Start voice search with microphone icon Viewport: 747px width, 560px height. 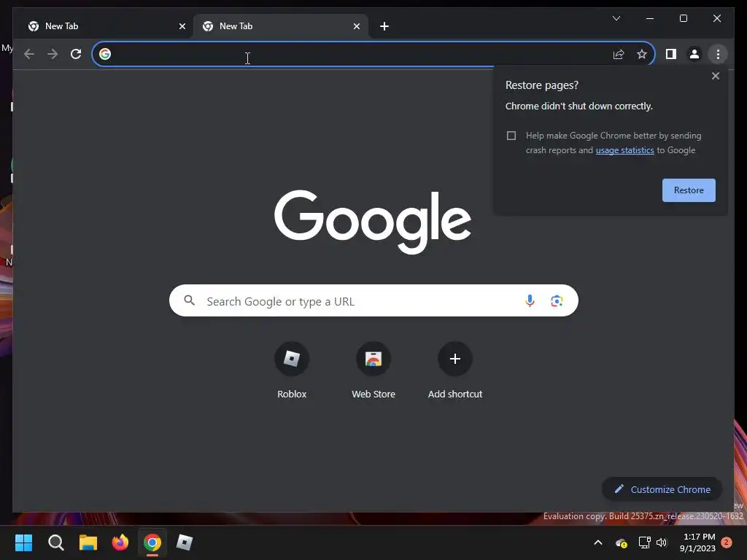530,300
